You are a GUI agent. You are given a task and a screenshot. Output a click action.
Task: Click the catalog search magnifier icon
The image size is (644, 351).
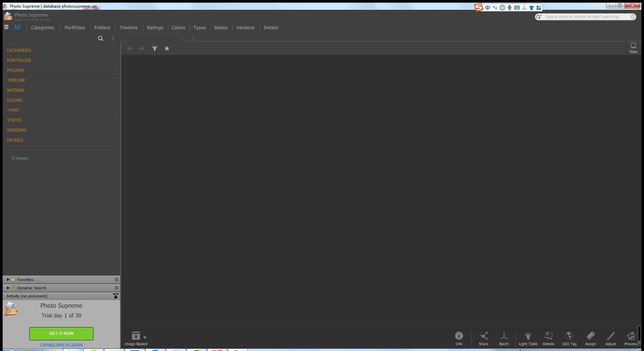click(100, 38)
